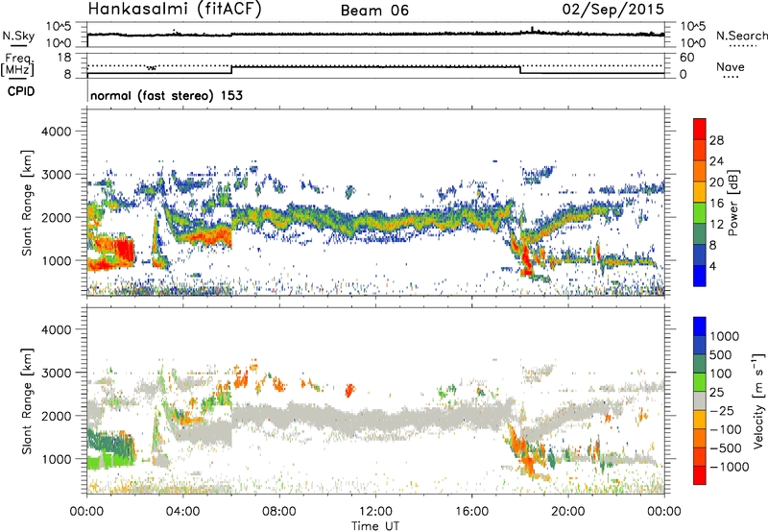This screenshot has height=532, width=768.
Task: Click the 08:00 time axis label
Action: [x=279, y=512]
